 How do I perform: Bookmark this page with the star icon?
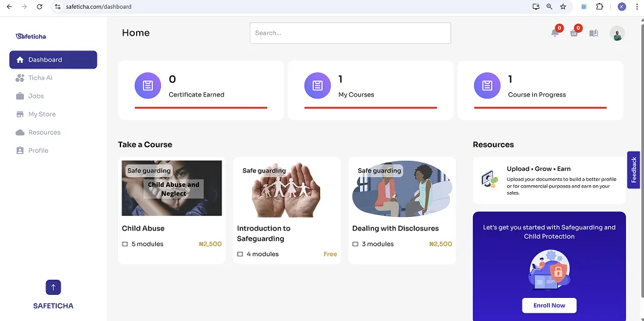[563, 7]
